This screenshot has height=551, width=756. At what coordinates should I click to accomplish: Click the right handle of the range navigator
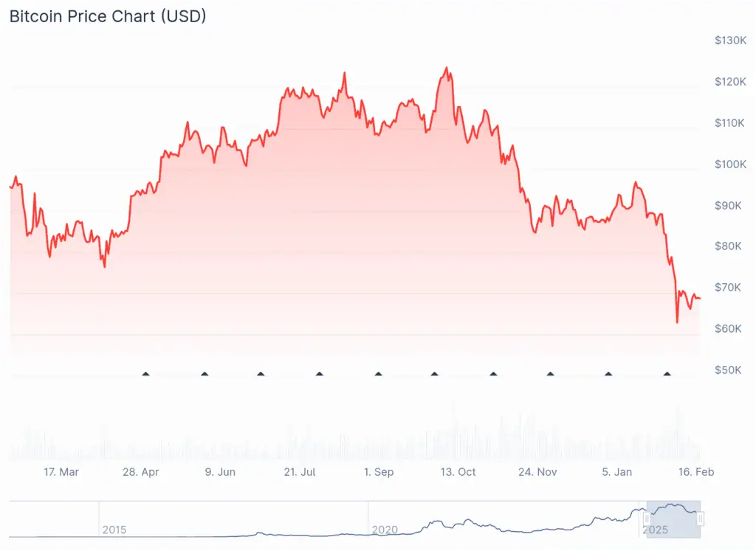700,519
